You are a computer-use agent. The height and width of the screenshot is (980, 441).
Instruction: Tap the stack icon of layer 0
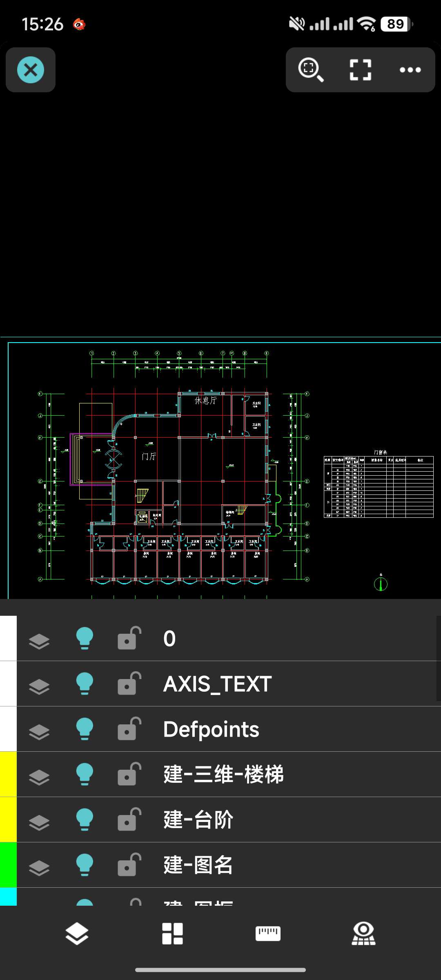[39, 641]
